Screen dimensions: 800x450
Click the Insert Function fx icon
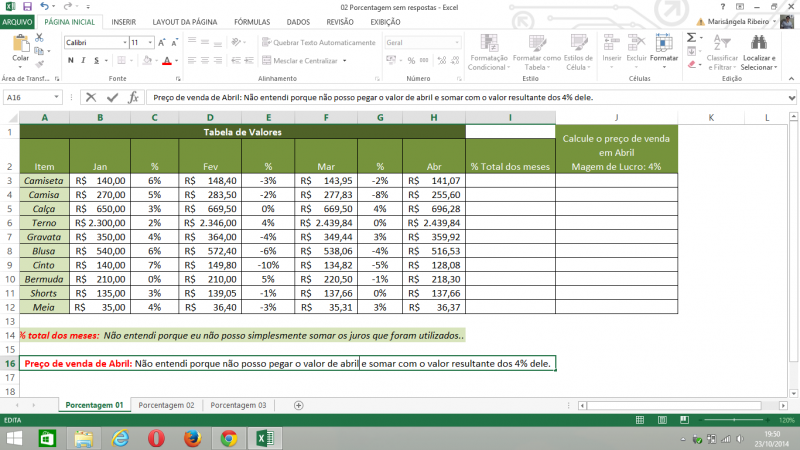[133, 97]
